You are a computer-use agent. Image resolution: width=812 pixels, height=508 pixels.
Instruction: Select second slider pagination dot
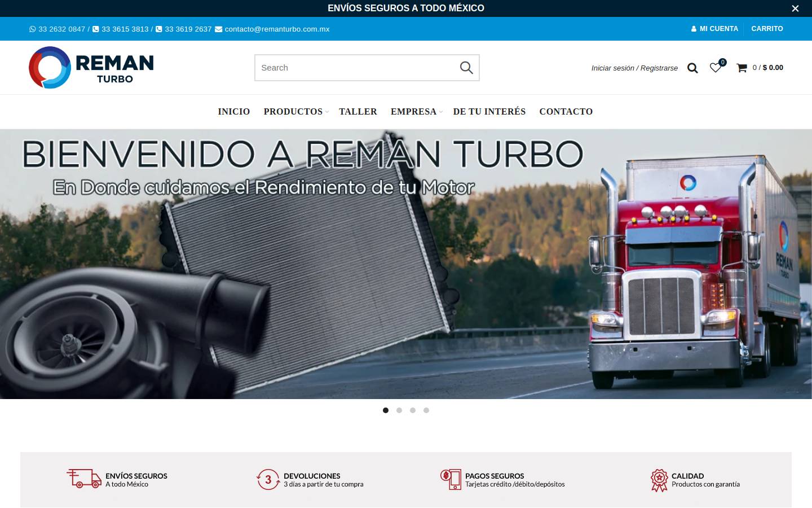pos(399,410)
